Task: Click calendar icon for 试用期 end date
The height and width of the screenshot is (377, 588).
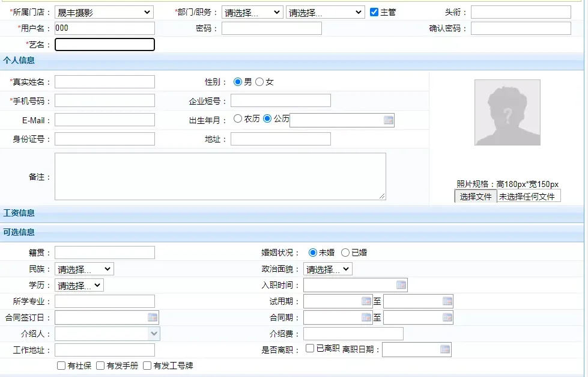Action: pyautogui.click(x=447, y=301)
